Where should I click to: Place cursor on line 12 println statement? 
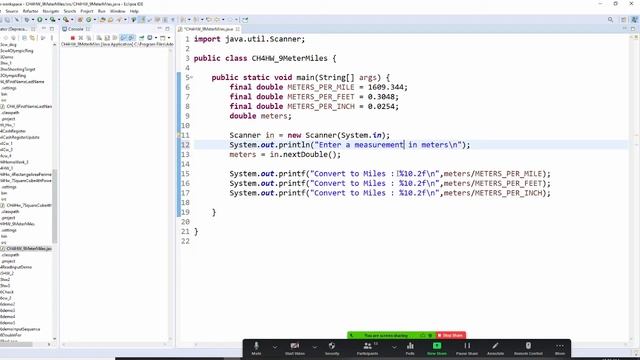349,145
